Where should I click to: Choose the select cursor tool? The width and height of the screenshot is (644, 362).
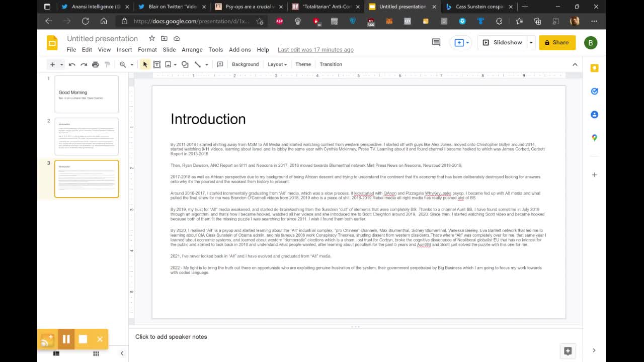click(145, 64)
